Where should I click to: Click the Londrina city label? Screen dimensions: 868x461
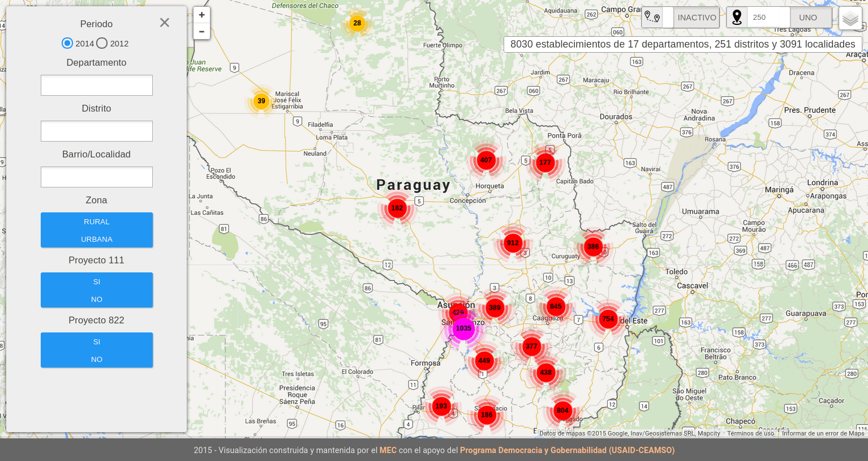(x=823, y=182)
